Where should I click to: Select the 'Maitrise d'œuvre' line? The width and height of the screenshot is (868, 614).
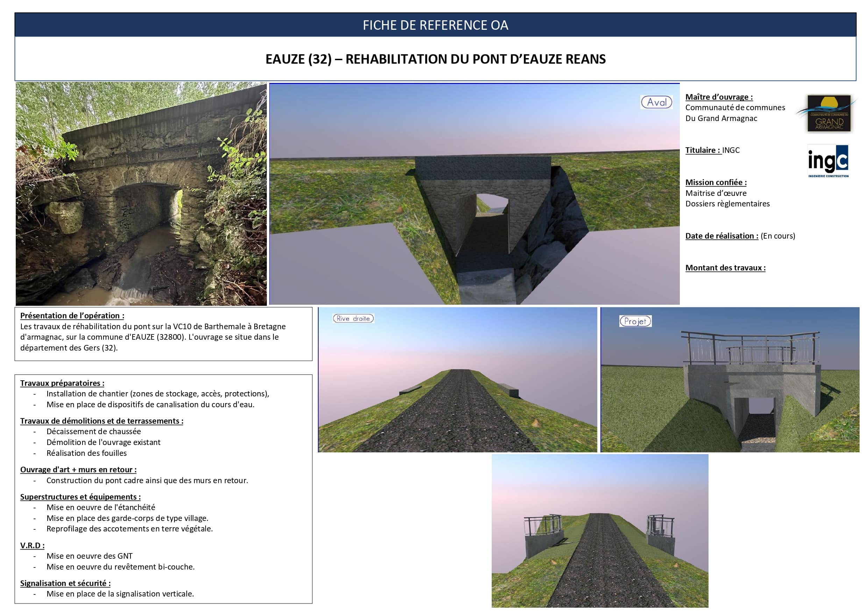(x=716, y=193)
